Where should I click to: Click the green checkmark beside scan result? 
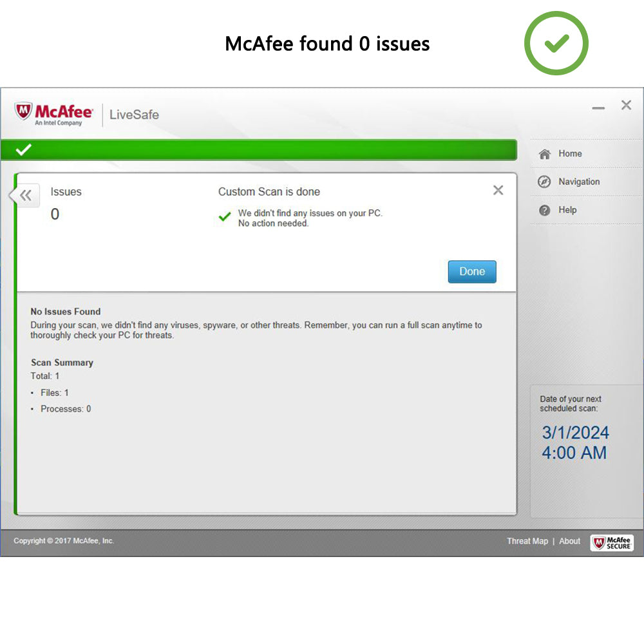pyautogui.click(x=225, y=216)
